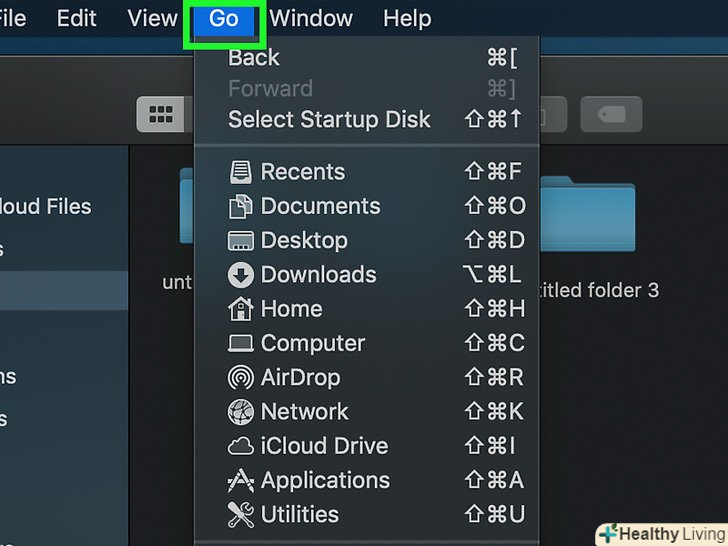Click the Home house icon
Image resolution: width=728 pixels, height=546 pixels.
241,309
